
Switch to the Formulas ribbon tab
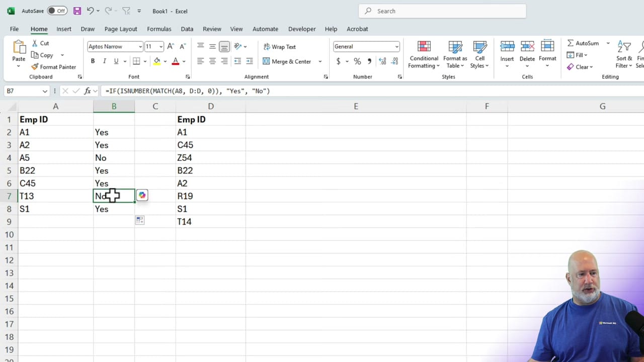click(159, 29)
